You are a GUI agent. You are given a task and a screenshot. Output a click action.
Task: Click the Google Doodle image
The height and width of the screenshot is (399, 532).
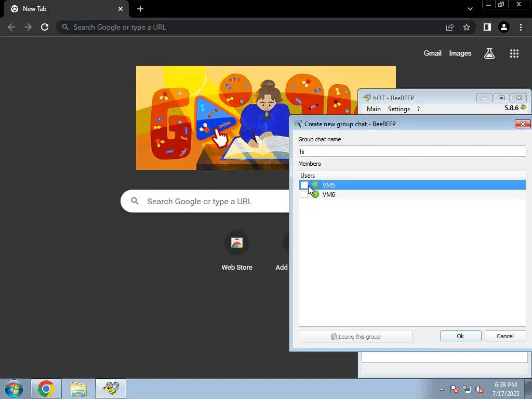click(x=212, y=118)
